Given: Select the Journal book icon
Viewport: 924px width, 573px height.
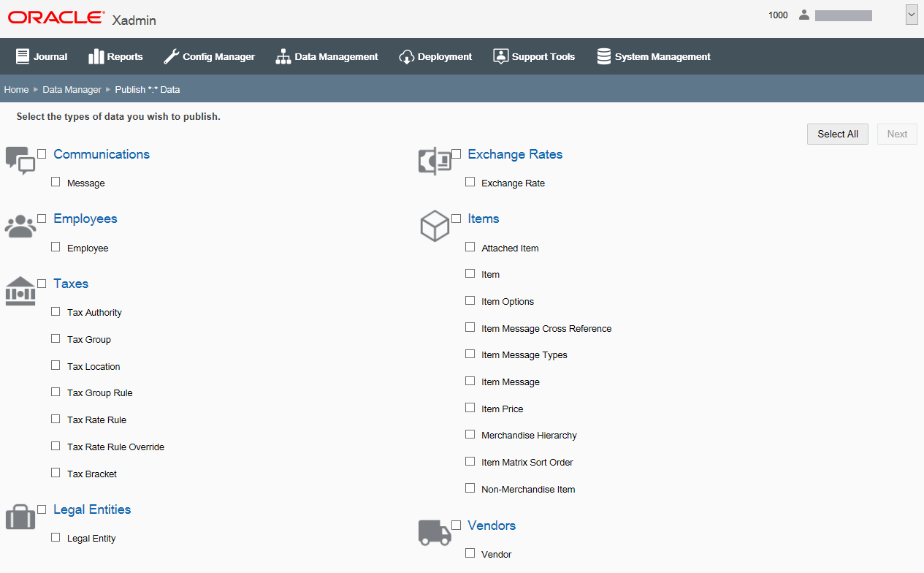Looking at the screenshot, I should (x=22, y=56).
